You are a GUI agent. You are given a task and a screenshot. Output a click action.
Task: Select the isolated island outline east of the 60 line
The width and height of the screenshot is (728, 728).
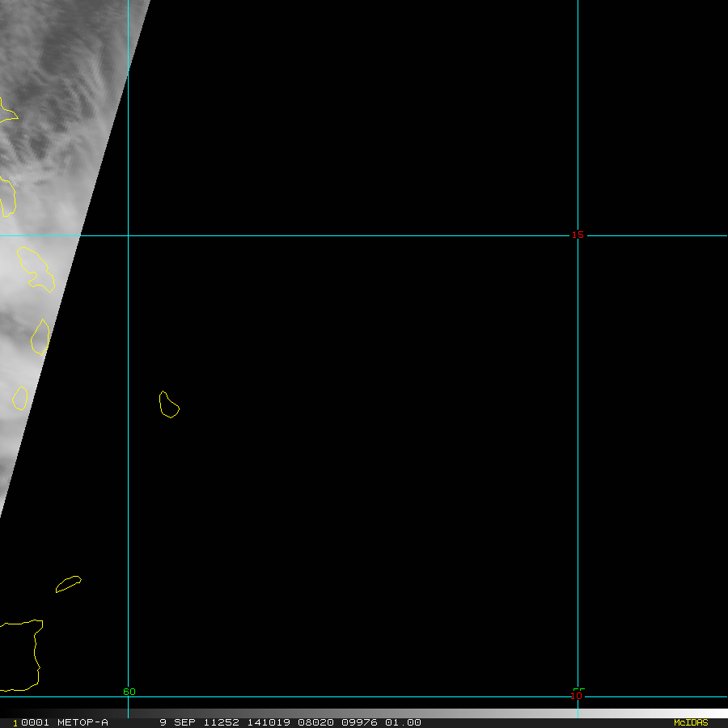168,404
